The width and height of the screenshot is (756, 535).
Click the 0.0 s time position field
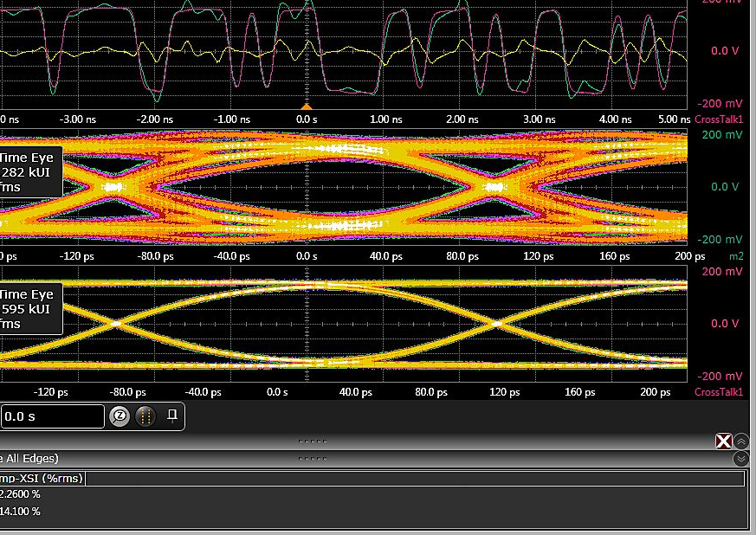52,416
